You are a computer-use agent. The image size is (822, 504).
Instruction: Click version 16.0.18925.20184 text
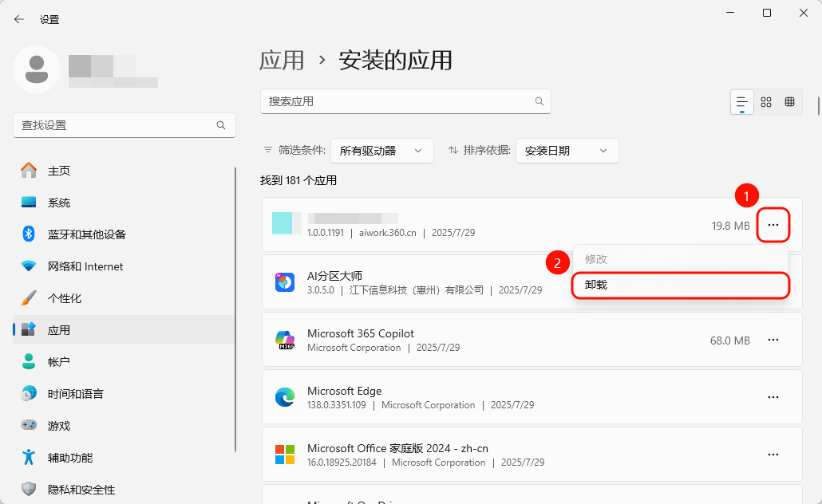click(342, 463)
